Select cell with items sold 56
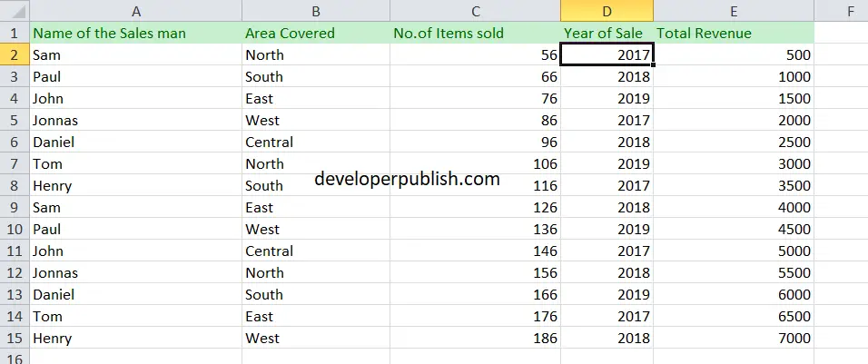Viewport: 868px width, 364px height. [475, 54]
